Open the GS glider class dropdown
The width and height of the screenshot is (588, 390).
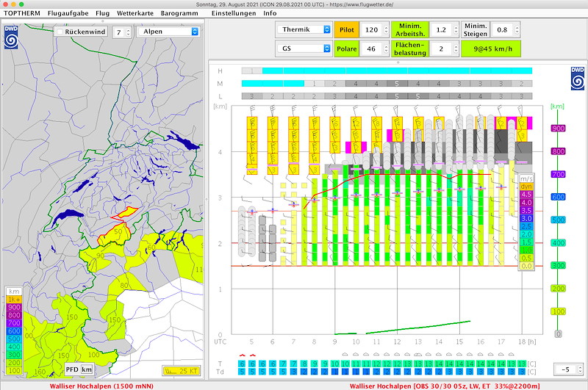tap(304, 48)
